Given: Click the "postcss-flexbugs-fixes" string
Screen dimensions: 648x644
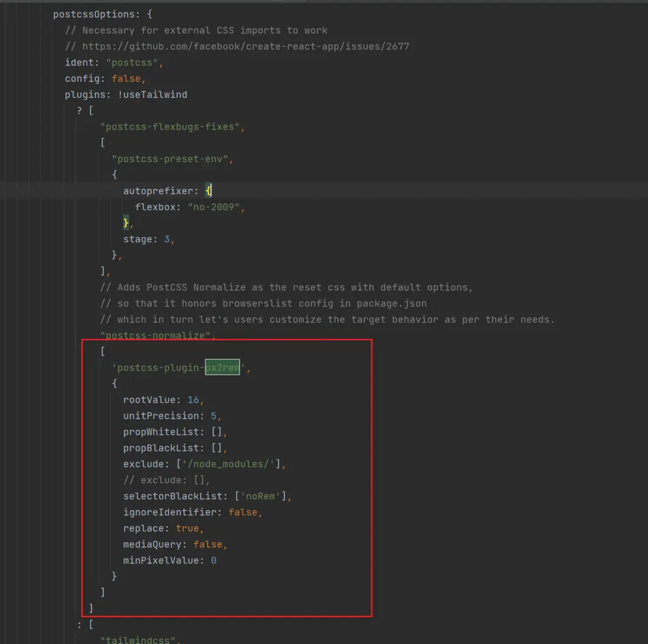Looking at the screenshot, I should point(170,127).
